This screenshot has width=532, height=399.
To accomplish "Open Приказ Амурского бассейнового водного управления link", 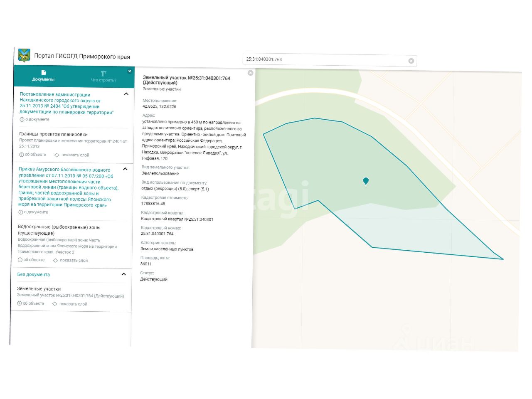I will [68, 187].
